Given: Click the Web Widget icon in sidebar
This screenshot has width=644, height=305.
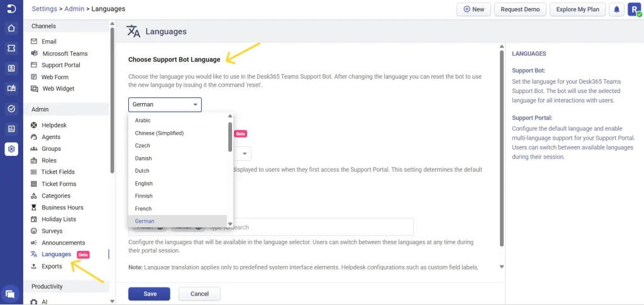Looking at the screenshot, I should tap(34, 89).
